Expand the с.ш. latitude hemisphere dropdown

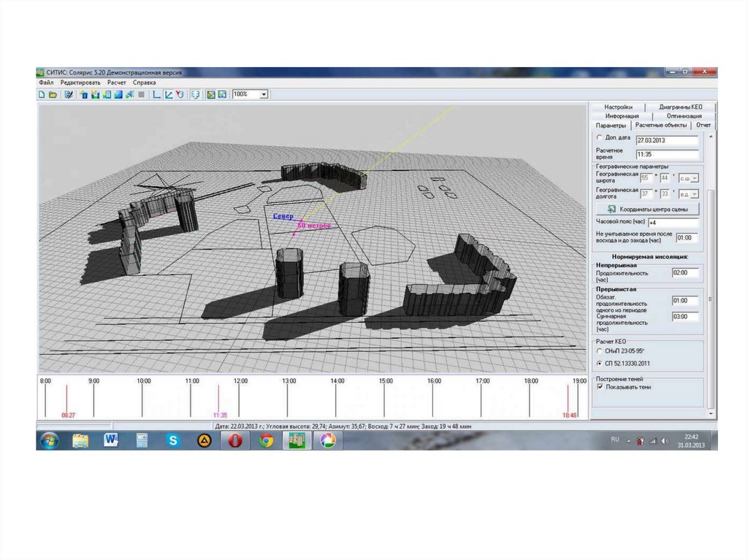pyautogui.click(x=694, y=177)
